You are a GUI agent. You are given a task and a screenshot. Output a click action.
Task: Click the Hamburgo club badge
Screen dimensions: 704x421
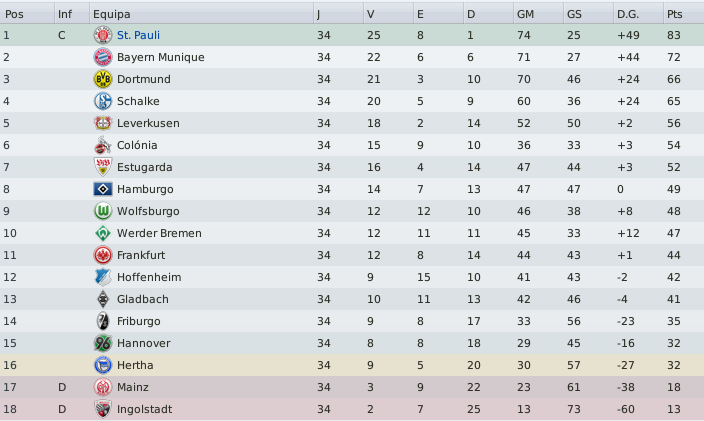coord(102,189)
